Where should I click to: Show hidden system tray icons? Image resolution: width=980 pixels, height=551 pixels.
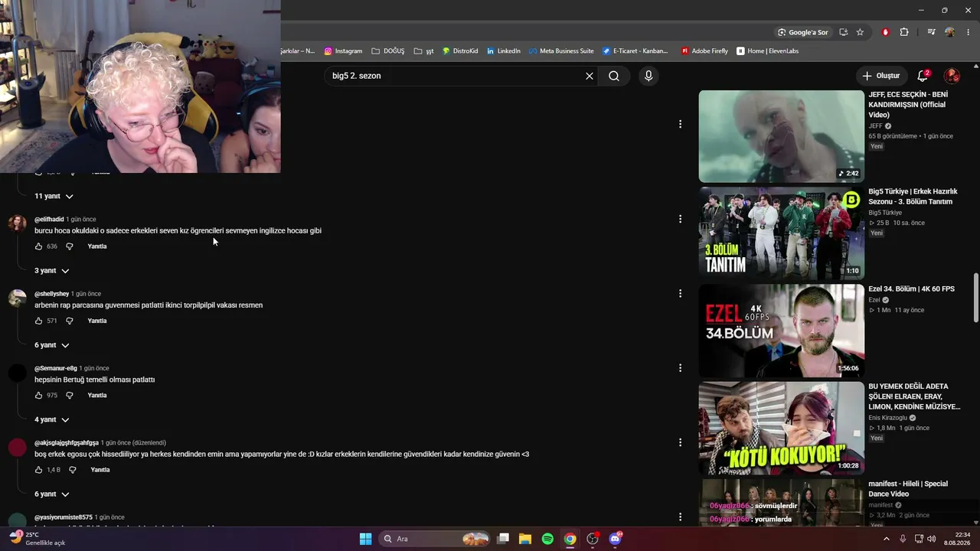[x=887, y=539]
